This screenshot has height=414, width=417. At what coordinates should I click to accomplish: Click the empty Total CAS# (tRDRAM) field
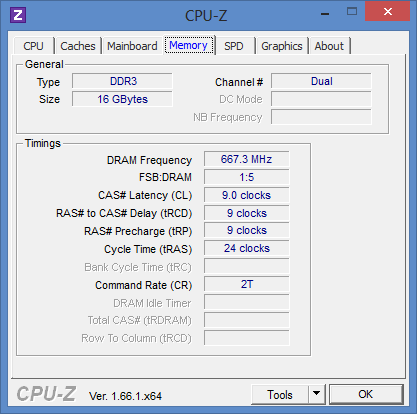247,320
